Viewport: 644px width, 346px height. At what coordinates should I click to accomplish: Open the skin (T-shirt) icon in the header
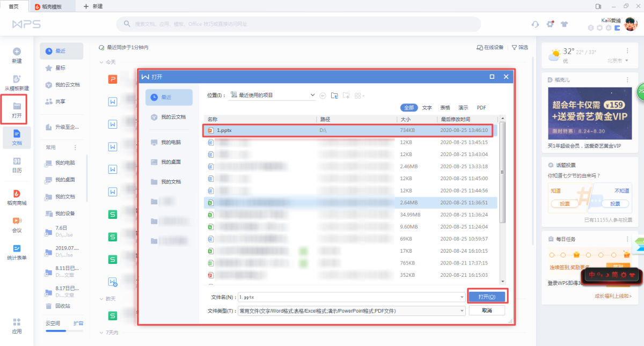coord(564,24)
